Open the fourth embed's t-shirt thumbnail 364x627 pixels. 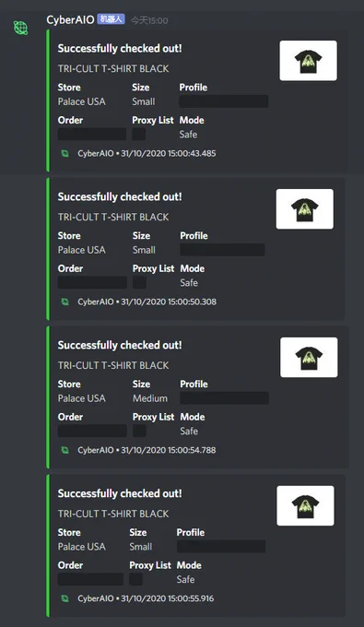pyautogui.click(x=305, y=506)
